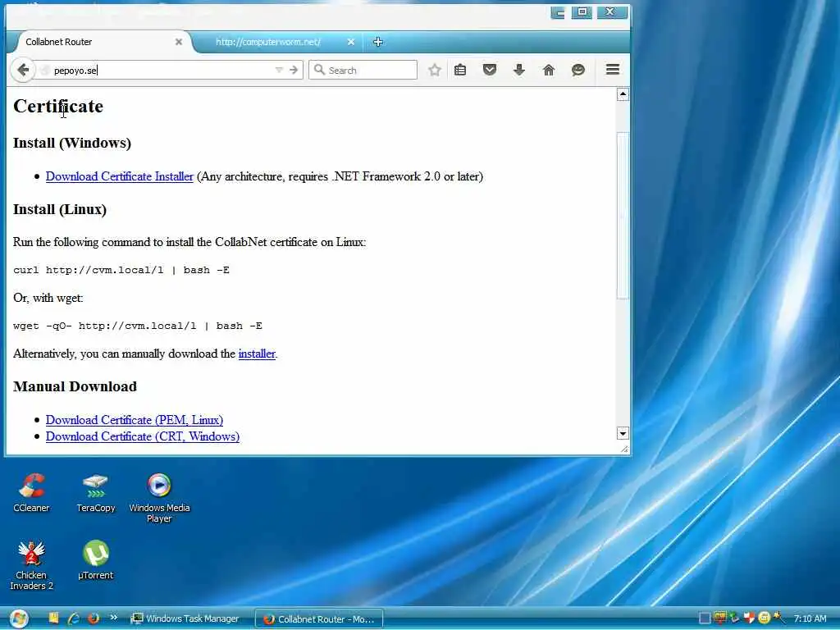Screen dimensions: 840x630
Task: Open Download Certificate Installer link
Action: [120, 176]
